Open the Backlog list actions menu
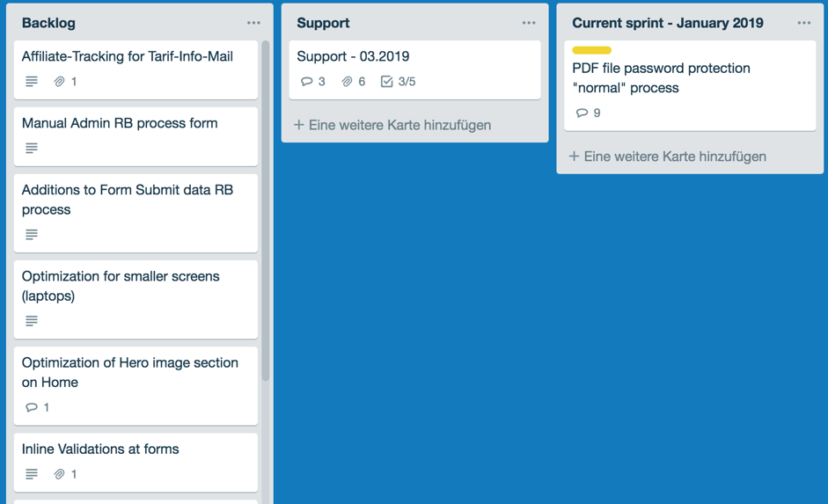 [x=253, y=23]
